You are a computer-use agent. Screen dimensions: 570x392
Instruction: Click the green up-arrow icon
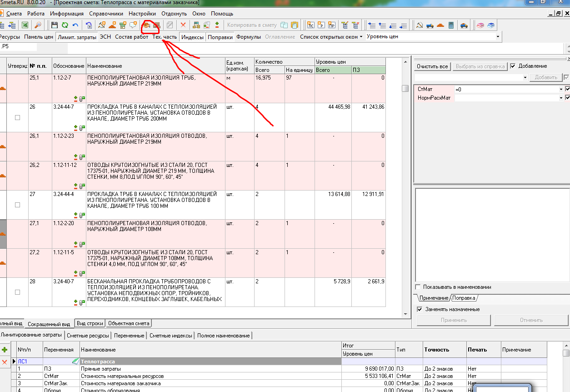click(x=217, y=25)
